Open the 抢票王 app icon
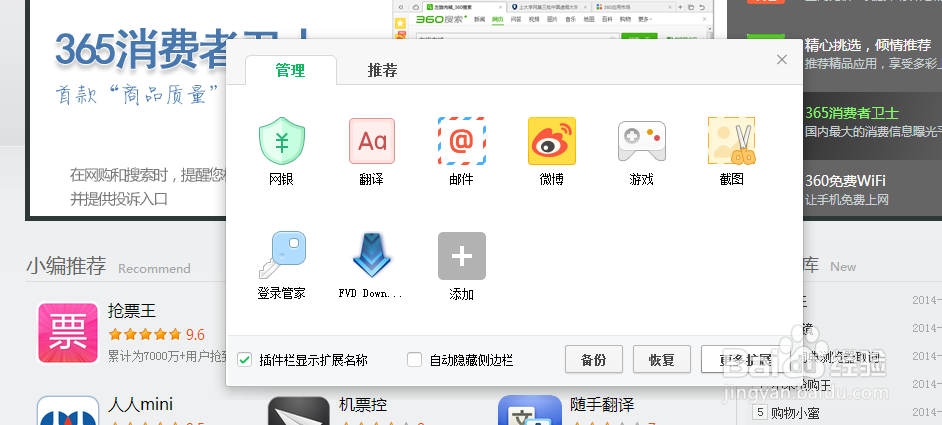Viewport: 942px width, 425px height. tap(68, 332)
